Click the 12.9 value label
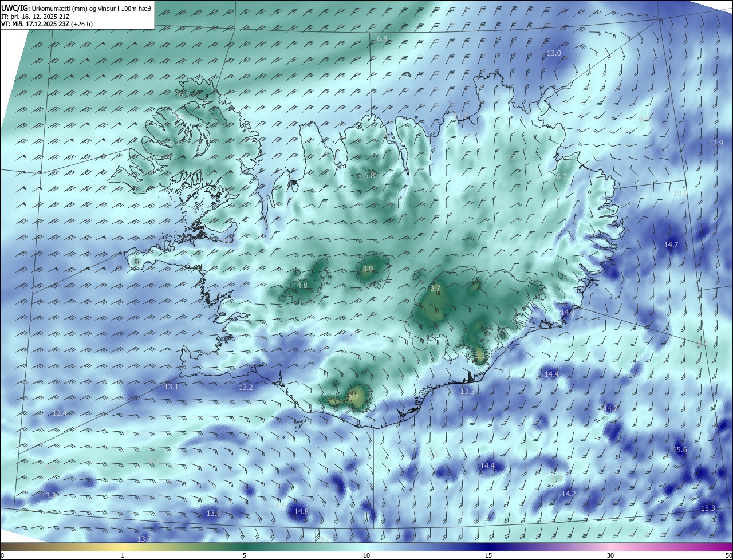The height and width of the screenshot is (560, 733). [716, 143]
